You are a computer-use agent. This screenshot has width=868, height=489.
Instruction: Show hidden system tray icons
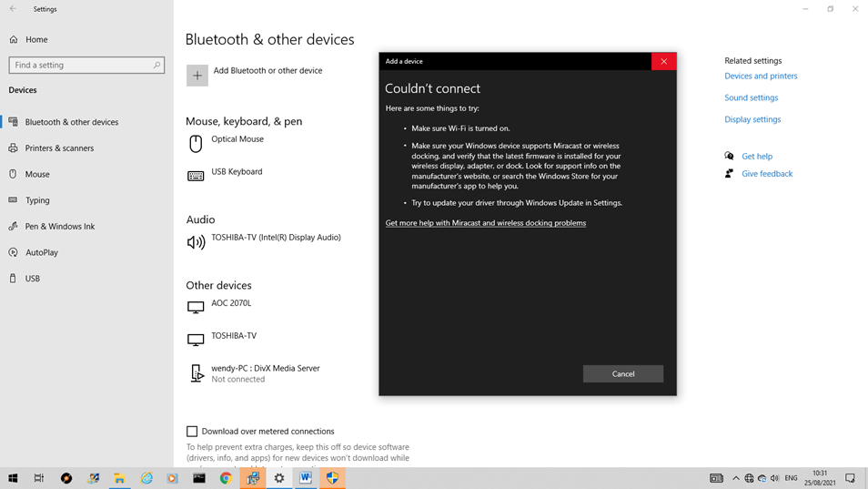(x=736, y=478)
